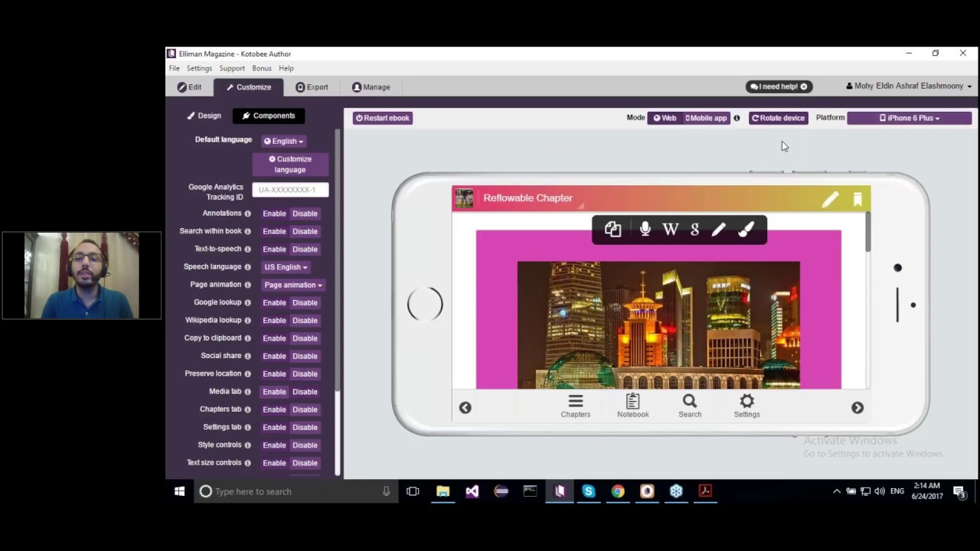Open Default language English dropdown
980x551 pixels.
[x=283, y=141]
